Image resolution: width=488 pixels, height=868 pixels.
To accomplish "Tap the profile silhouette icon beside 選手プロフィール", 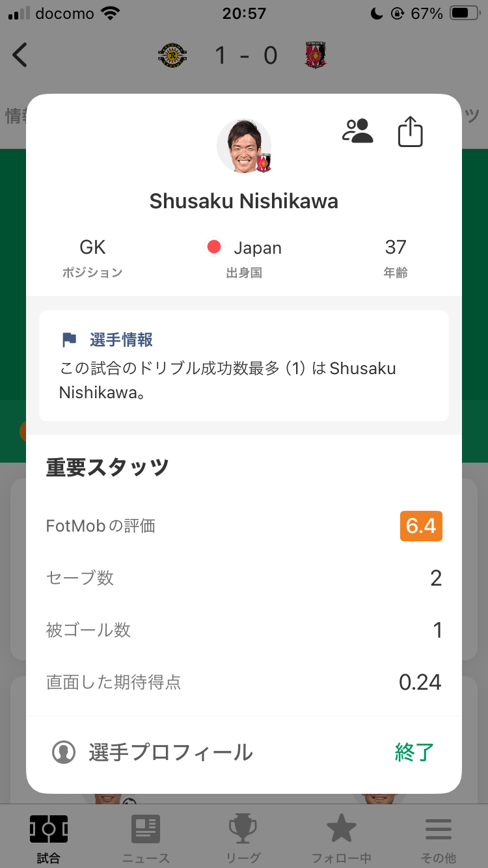I will 64,752.
